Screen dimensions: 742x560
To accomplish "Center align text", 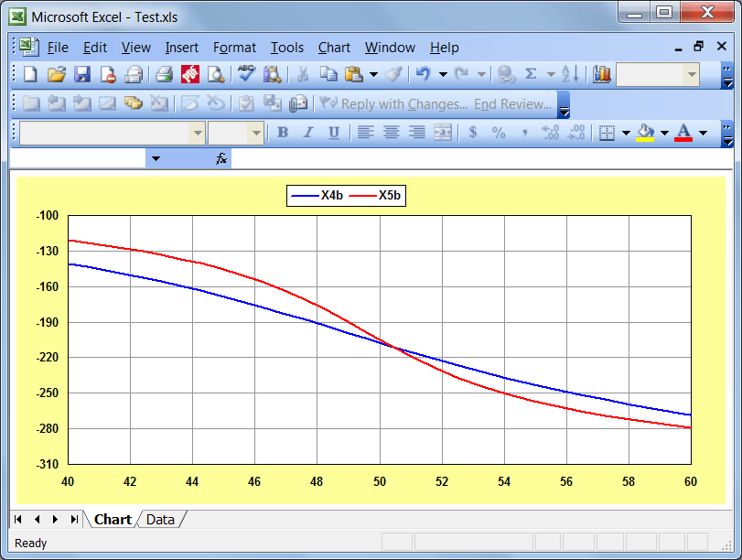I will (x=391, y=133).
